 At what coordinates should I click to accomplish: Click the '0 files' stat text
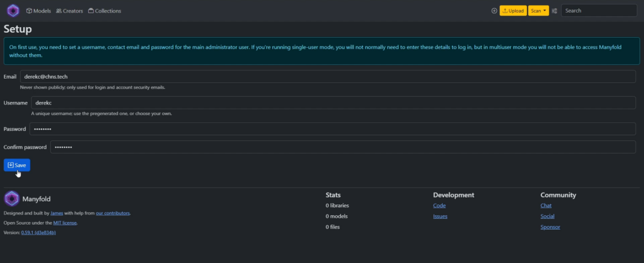click(333, 227)
